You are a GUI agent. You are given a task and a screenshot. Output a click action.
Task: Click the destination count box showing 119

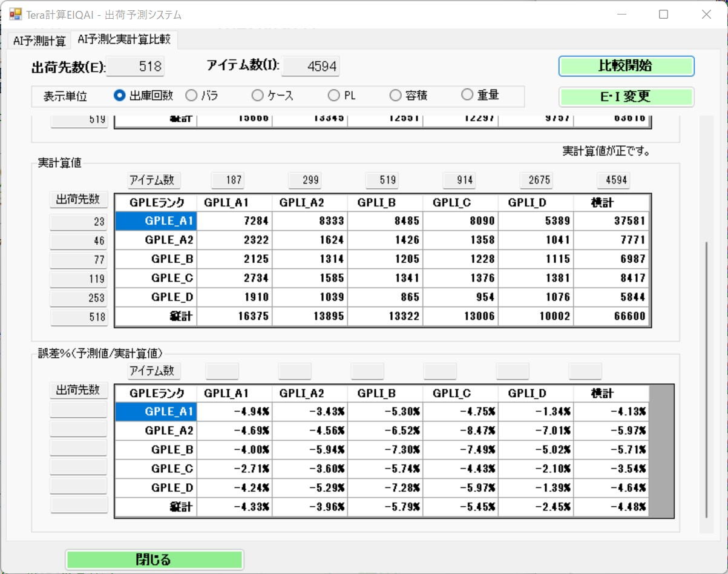pos(78,279)
